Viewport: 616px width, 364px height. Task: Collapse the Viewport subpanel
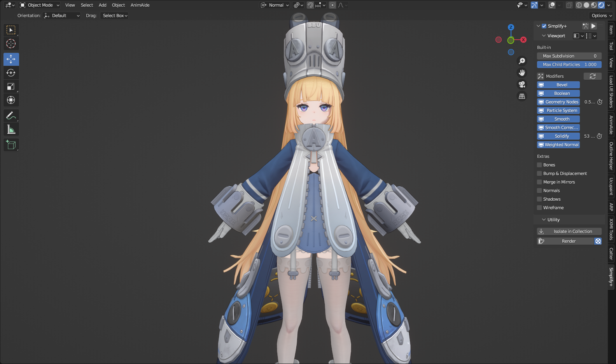coord(544,36)
